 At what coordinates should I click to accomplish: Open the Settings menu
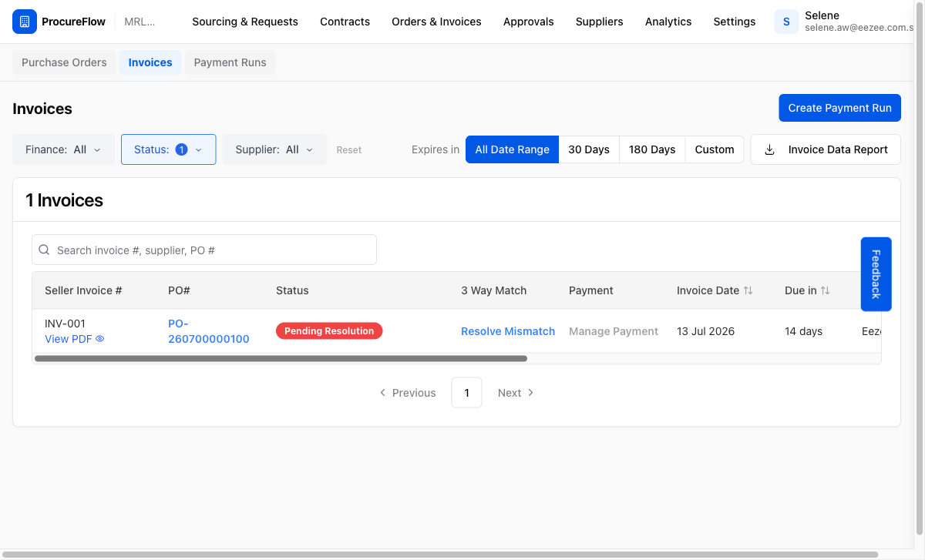coord(734,22)
